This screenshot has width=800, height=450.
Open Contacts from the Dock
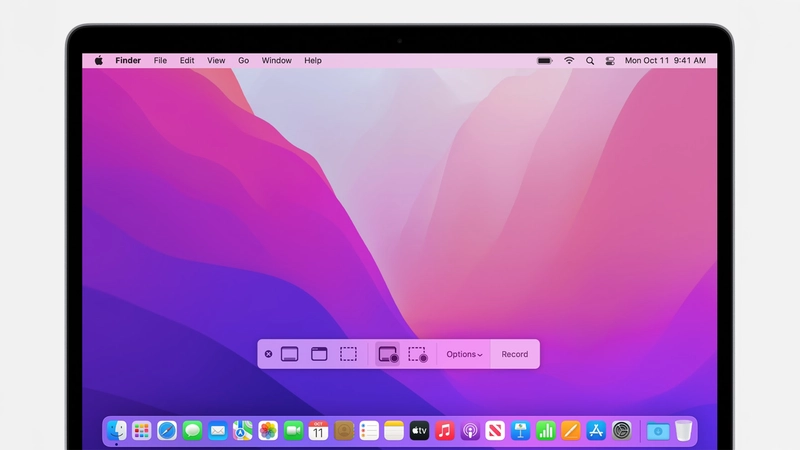click(344, 431)
